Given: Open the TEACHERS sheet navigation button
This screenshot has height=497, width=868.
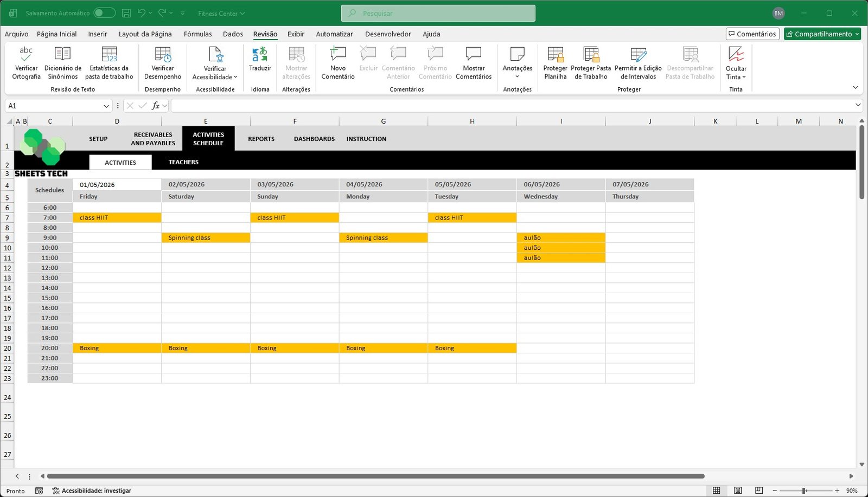Looking at the screenshot, I should coord(183,162).
